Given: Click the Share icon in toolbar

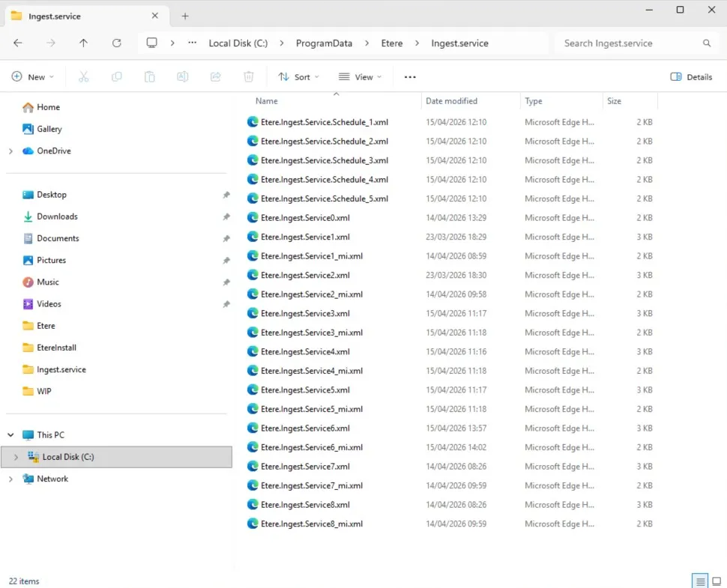Looking at the screenshot, I should tap(216, 76).
